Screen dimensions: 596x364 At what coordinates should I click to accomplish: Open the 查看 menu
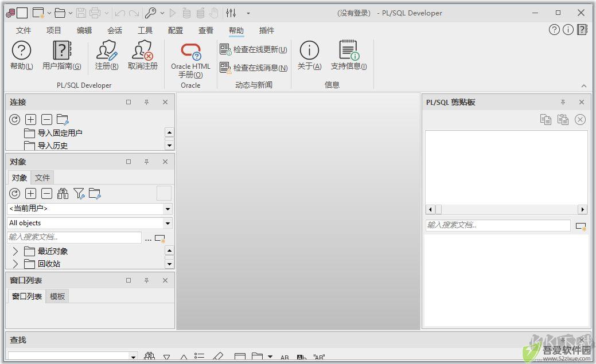pyautogui.click(x=205, y=30)
